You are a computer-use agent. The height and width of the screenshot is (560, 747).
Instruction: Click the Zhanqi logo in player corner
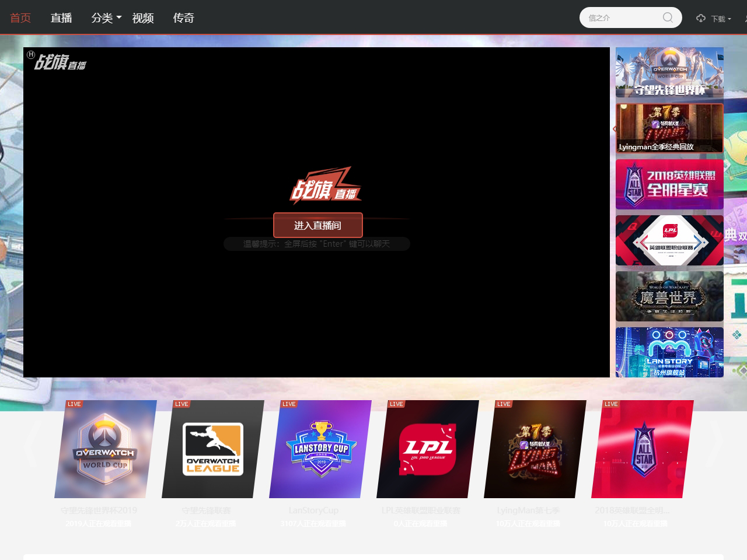[60, 62]
